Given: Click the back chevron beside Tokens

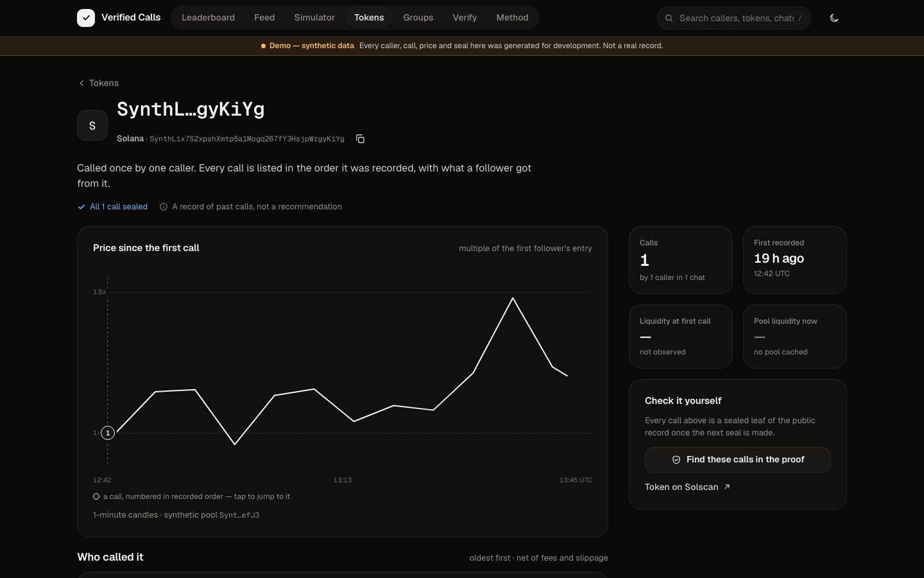Looking at the screenshot, I should coord(81,83).
